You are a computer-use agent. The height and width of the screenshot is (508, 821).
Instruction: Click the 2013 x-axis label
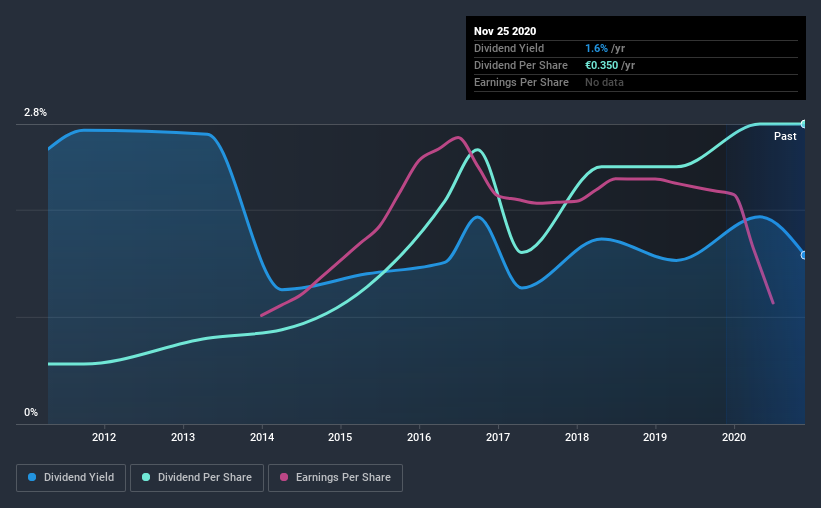pyautogui.click(x=183, y=437)
